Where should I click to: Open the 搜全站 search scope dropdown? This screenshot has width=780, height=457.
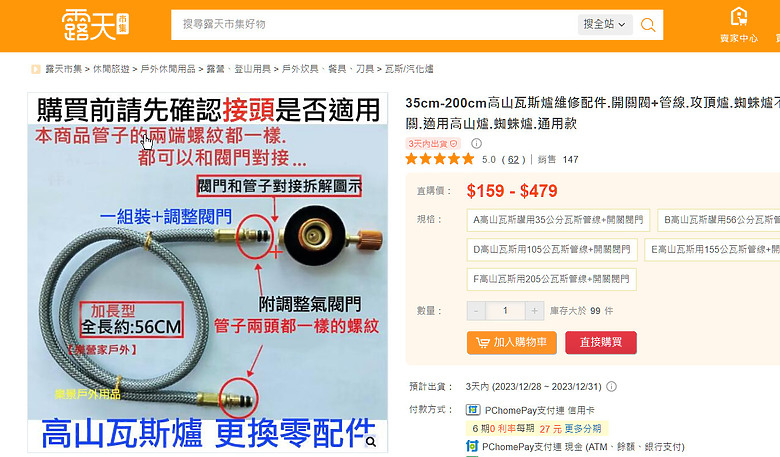click(605, 24)
